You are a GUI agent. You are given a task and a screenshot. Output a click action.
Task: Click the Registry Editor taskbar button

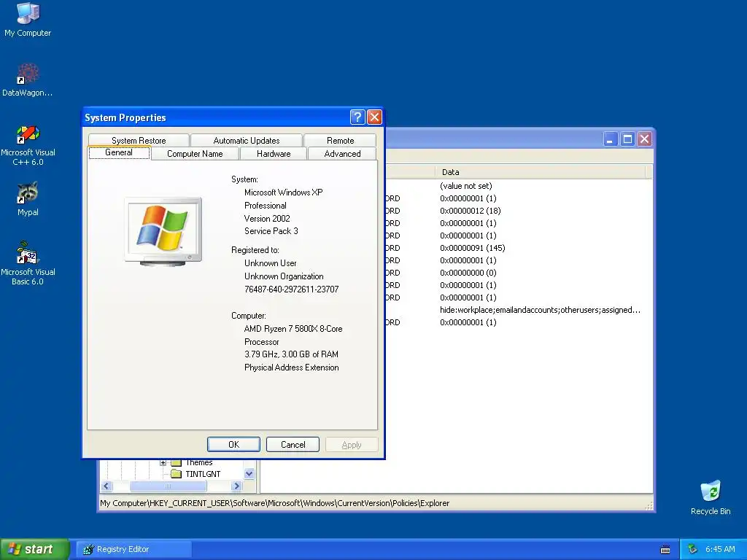click(x=133, y=550)
